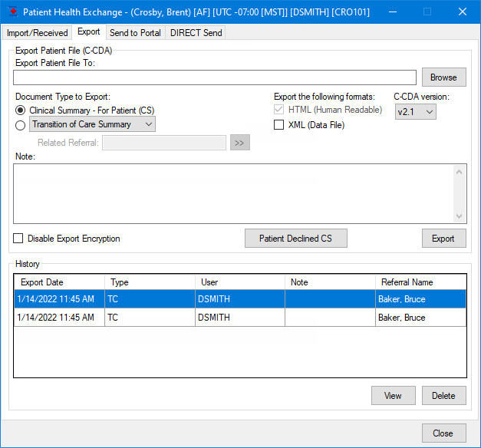Go to the DIRECT Send tab
The width and height of the screenshot is (481, 448).
[196, 33]
